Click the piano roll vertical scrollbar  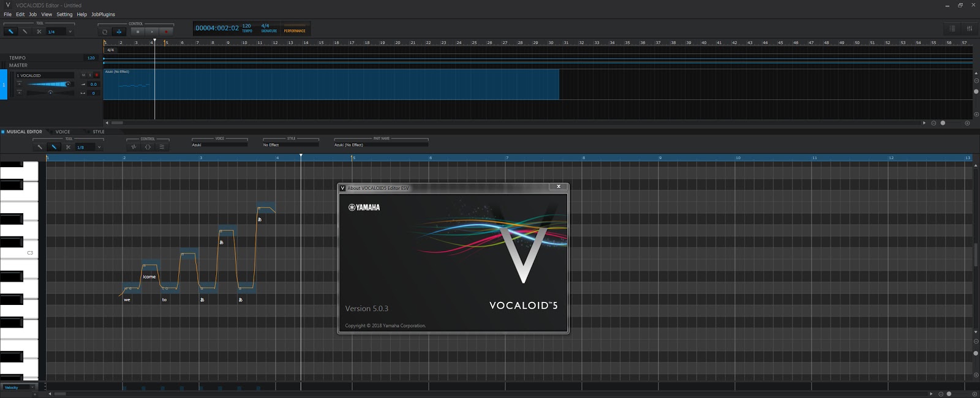(976, 254)
